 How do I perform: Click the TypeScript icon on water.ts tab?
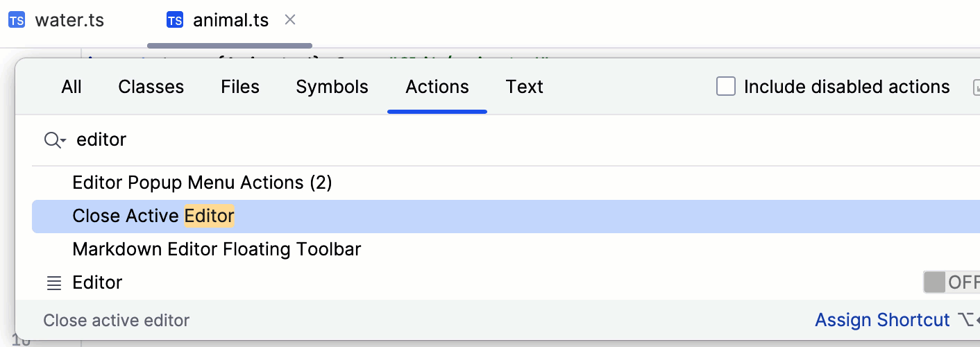pos(17,20)
